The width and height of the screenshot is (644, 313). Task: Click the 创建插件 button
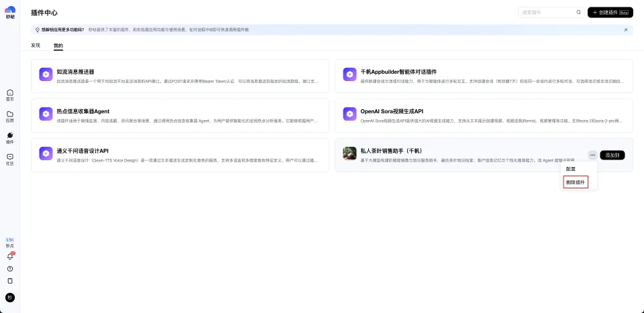point(610,12)
